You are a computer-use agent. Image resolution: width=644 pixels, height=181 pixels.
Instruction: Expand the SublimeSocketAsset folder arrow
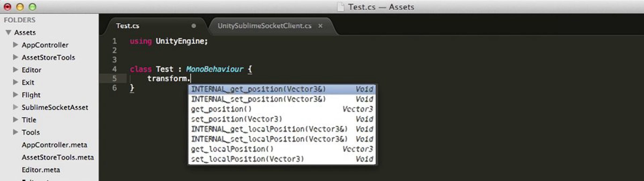click(x=16, y=107)
